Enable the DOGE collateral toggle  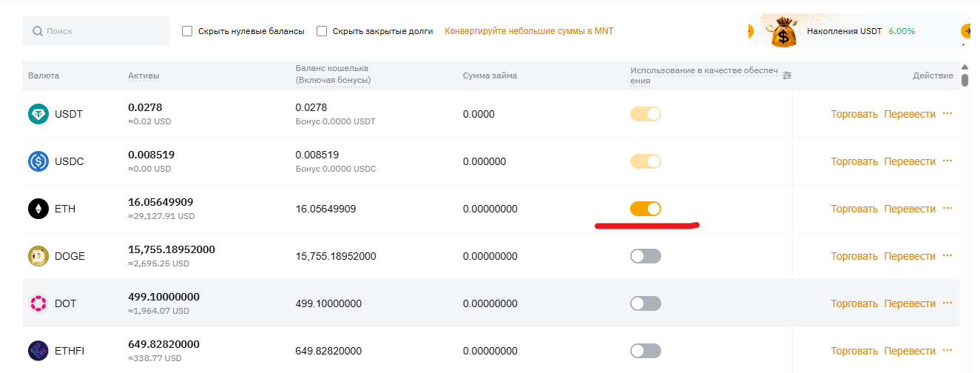click(x=646, y=256)
